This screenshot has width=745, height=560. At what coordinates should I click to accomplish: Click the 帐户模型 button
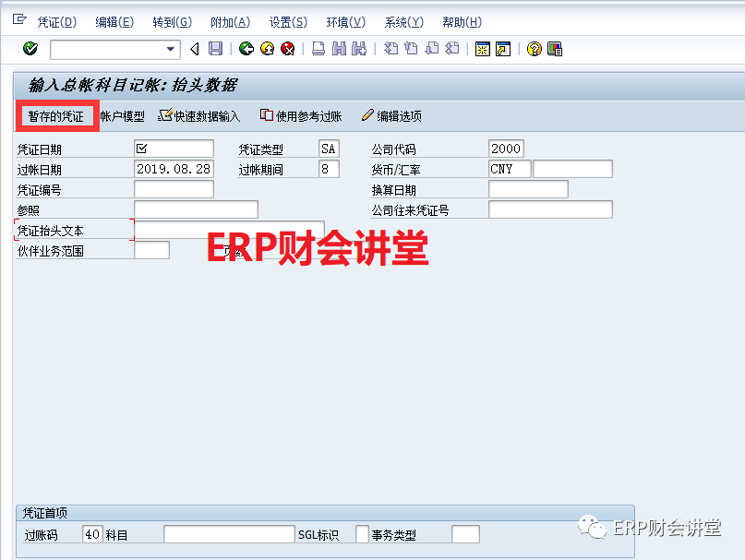tap(122, 116)
